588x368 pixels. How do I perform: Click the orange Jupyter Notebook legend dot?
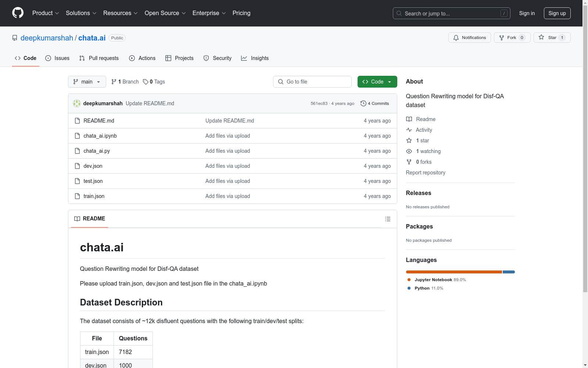click(x=409, y=280)
